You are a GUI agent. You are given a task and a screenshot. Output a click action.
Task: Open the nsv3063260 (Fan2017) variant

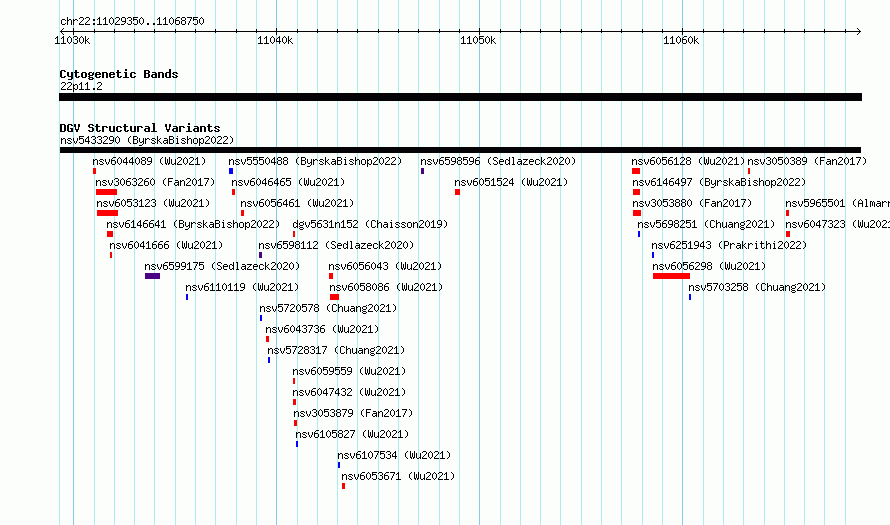(x=155, y=182)
